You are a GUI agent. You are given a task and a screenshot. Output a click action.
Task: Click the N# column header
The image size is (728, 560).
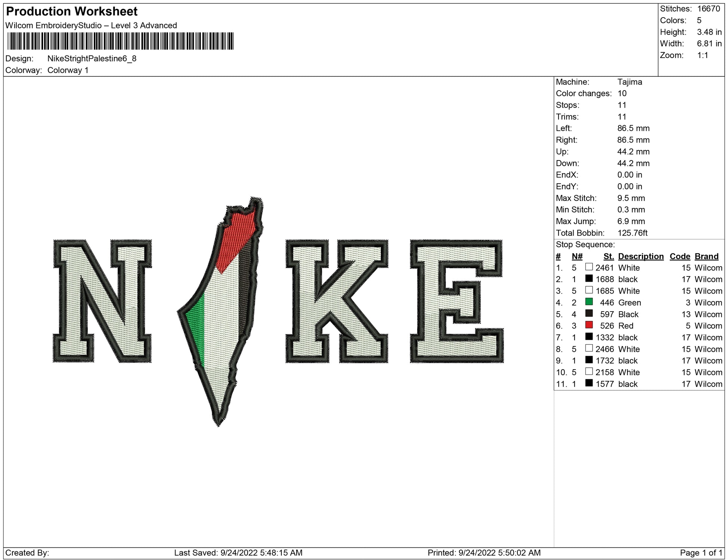[x=577, y=256]
